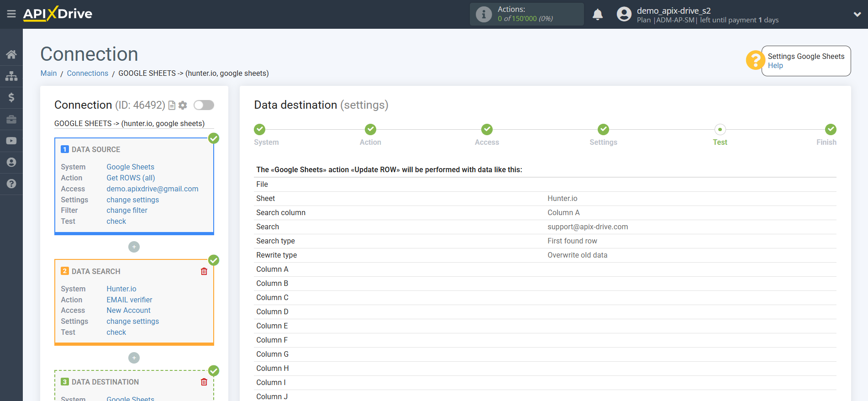868x401 pixels.
Task: Open the briefcase icon in the sidebar
Action: 11,119
